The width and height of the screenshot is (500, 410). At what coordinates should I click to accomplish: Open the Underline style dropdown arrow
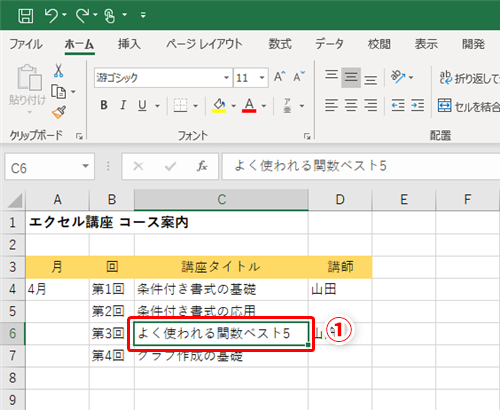157,106
